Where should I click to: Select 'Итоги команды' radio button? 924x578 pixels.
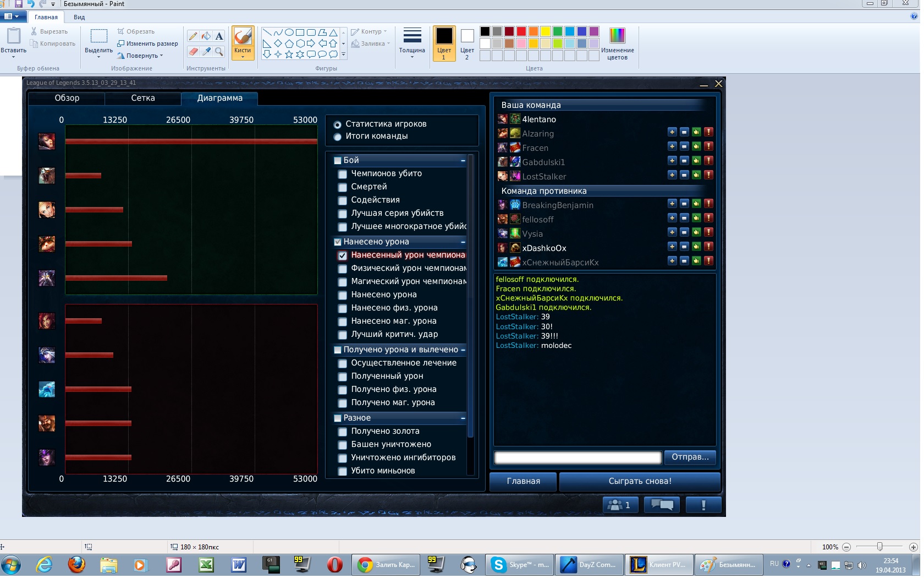[x=338, y=137]
